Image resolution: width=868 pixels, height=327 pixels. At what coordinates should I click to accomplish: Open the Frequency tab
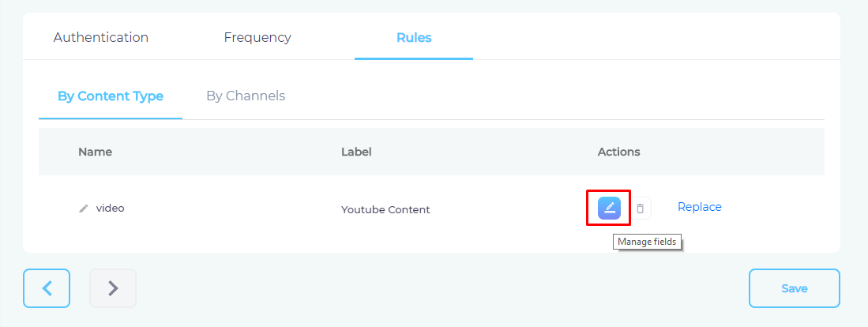point(257,38)
